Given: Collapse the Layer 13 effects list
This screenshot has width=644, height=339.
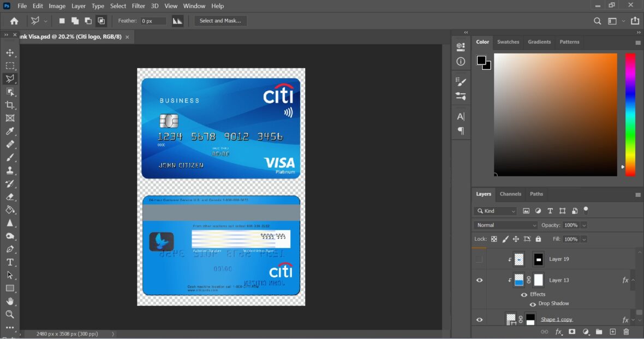Looking at the screenshot, I should [632, 280].
